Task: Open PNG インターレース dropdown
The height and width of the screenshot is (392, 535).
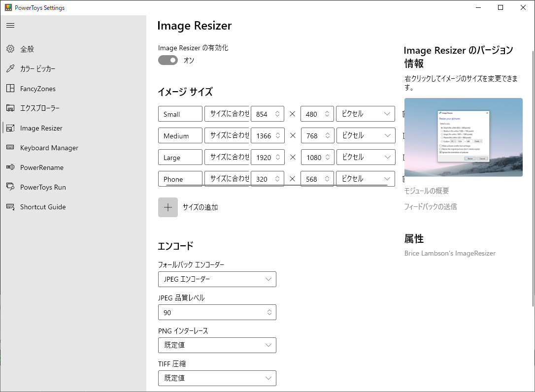Action: pyautogui.click(x=217, y=345)
